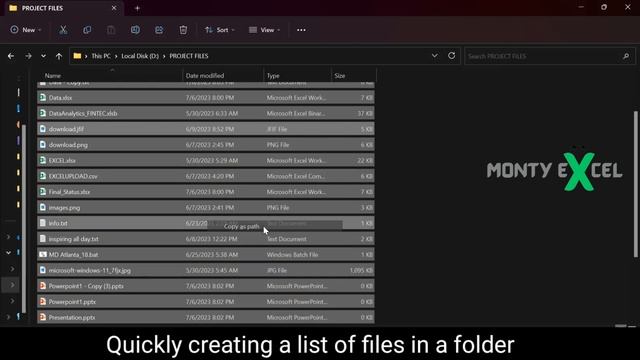This screenshot has height=360, width=640.
Task: Select Presentation.pptx file
Action: [x=206, y=318]
